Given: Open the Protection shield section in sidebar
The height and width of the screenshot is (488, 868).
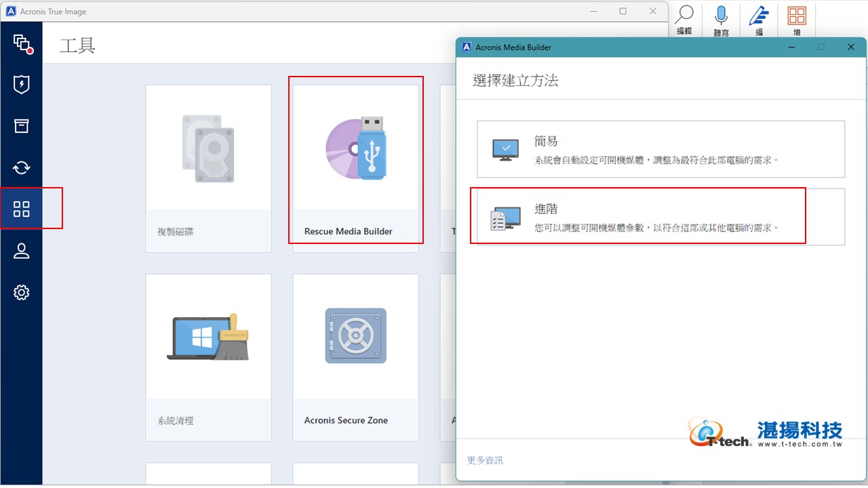Looking at the screenshot, I should click(22, 85).
